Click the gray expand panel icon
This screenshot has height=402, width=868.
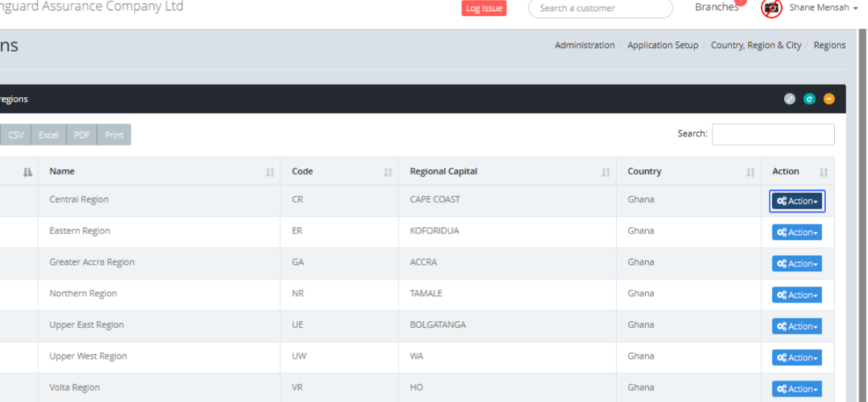(790, 99)
